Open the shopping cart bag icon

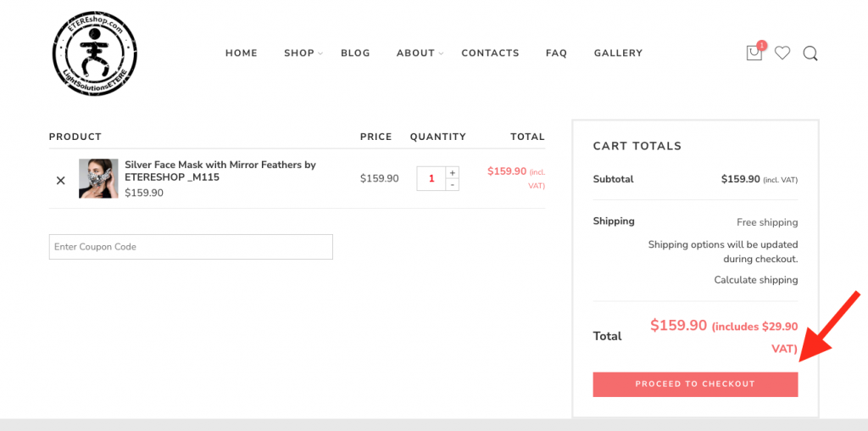click(x=754, y=53)
